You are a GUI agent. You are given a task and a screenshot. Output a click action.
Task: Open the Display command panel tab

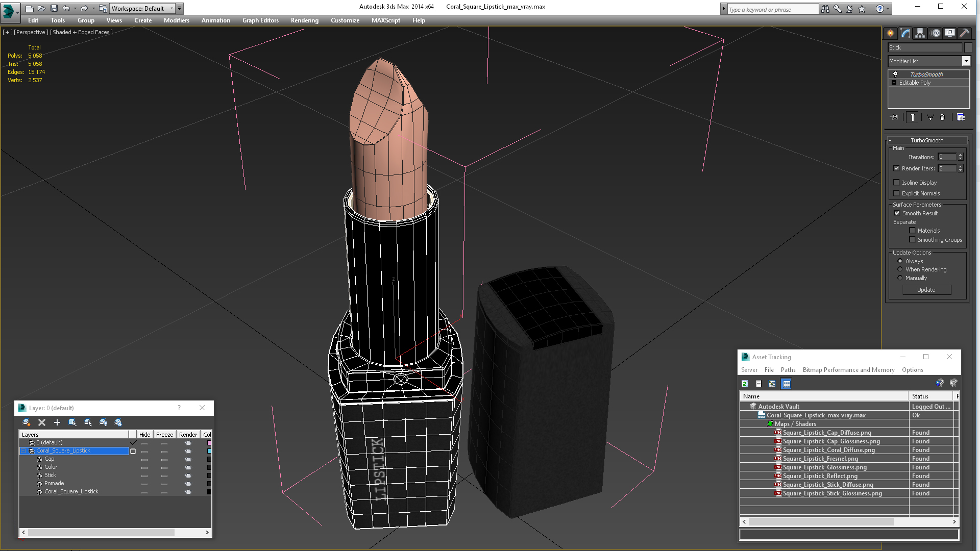(950, 33)
